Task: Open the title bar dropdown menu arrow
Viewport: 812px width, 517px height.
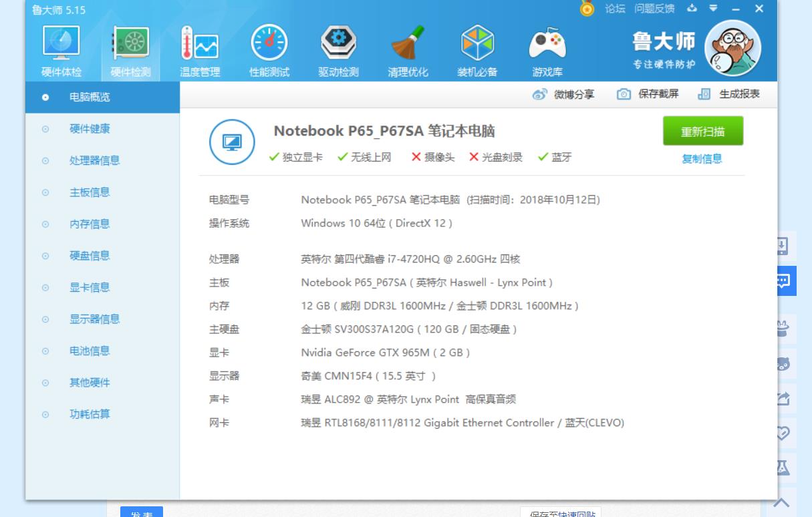Action: tap(713, 9)
